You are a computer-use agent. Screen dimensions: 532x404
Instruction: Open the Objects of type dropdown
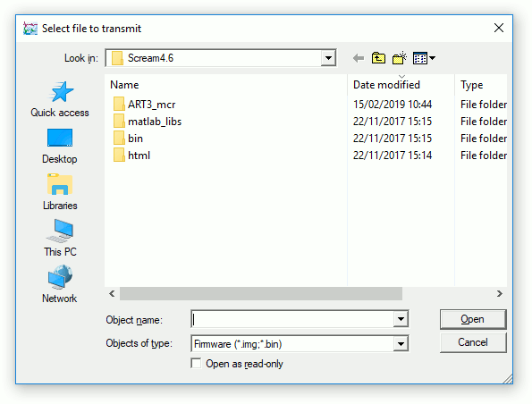click(401, 344)
